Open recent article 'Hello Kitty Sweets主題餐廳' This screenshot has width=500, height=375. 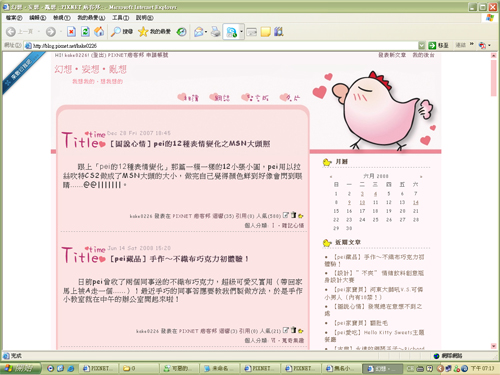pos(375,336)
